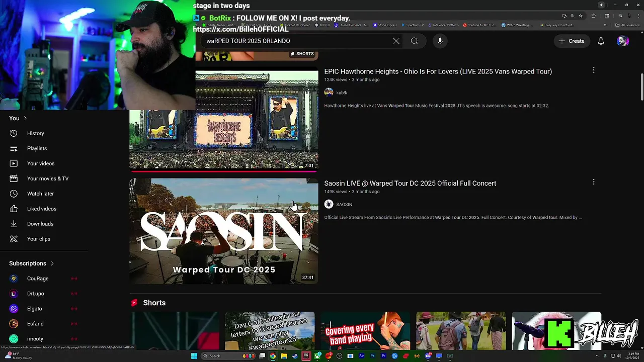The image size is (644, 362).
Task: Open the EPIC Hawthorne Heights video title
Action: coord(438,71)
